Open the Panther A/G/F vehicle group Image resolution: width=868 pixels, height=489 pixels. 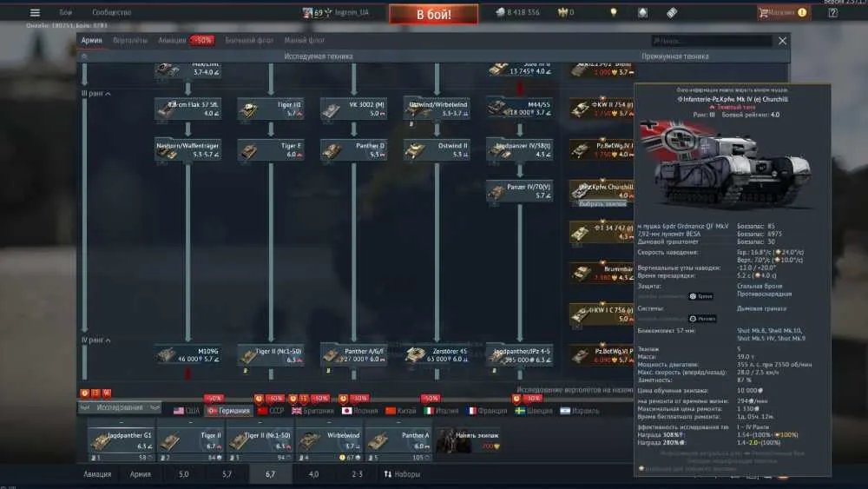(354, 355)
